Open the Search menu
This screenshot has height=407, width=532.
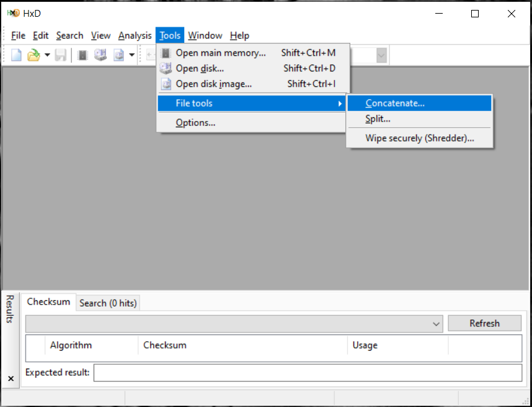click(69, 35)
